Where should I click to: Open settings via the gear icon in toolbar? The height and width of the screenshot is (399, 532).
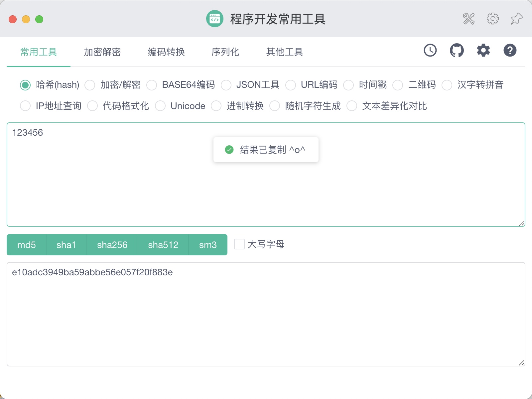(x=483, y=51)
